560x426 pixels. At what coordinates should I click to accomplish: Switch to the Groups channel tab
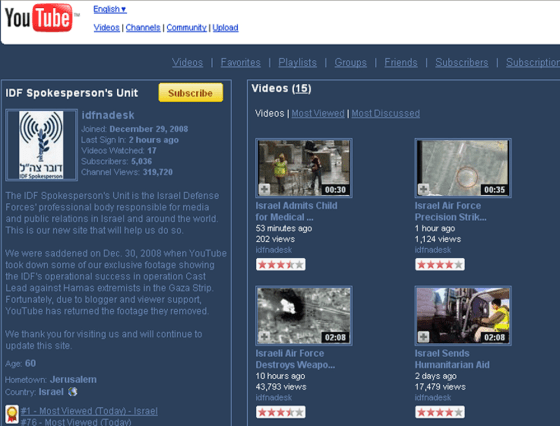[350, 62]
